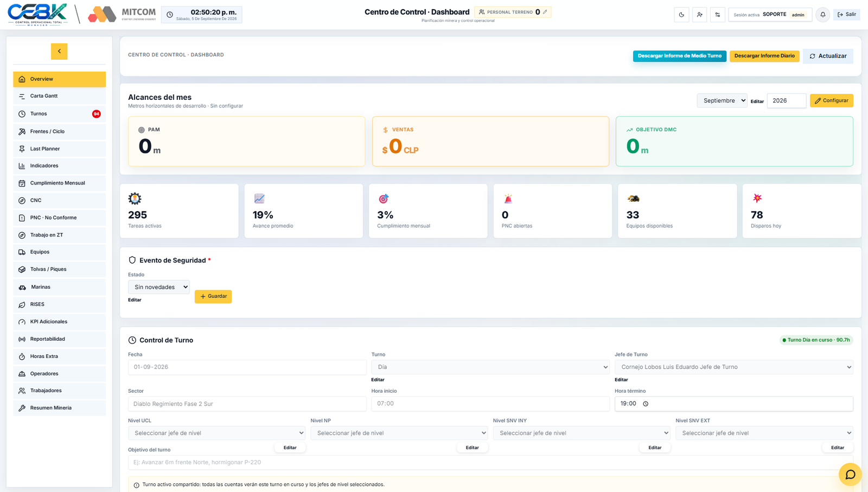Click Editar under Nivel SNV INY dropdown
Viewport: 868px width, 492px height.
[x=655, y=448]
